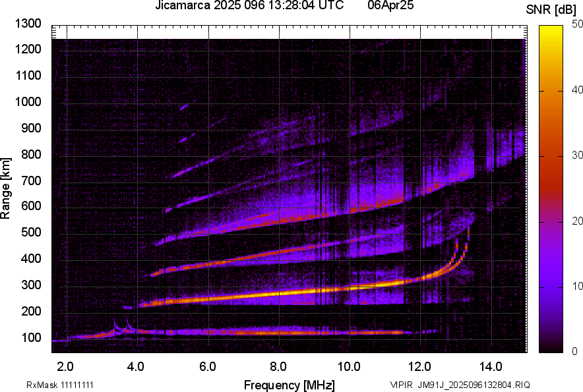
Task: Click the frequency axis value "10.0"
Action: [x=349, y=367]
